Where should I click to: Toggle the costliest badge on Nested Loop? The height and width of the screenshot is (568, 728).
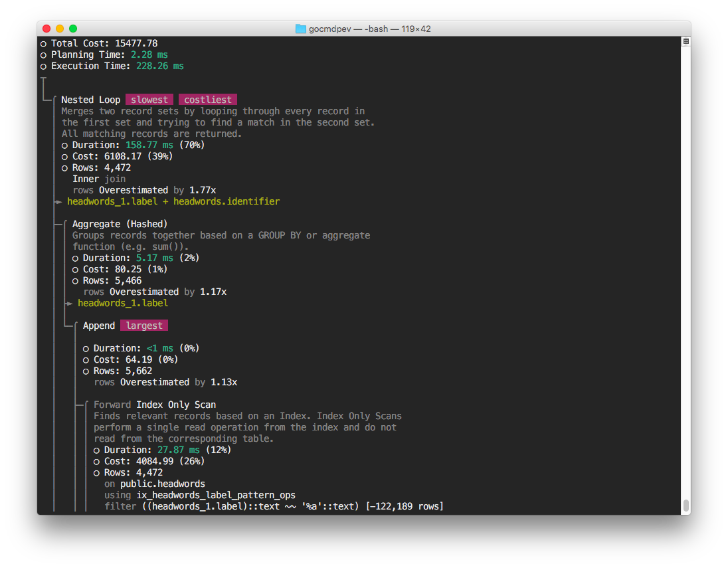point(208,99)
